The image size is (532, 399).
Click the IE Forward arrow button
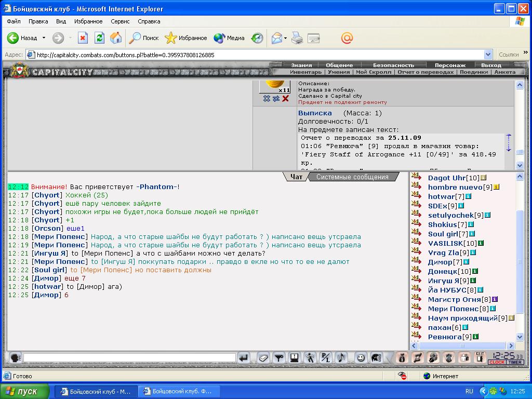click(58, 38)
